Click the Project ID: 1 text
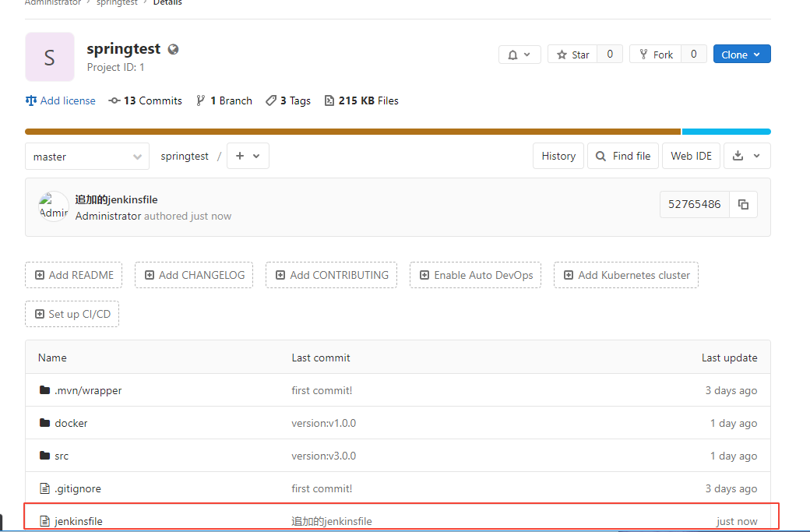The height and width of the screenshot is (532, 810). 116,67
